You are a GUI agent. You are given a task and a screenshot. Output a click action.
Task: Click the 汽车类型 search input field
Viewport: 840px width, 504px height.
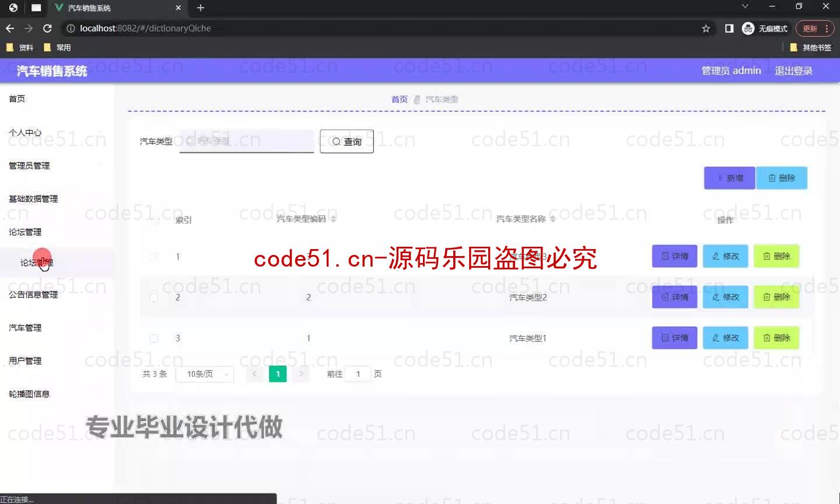pyautogui.click(x=247, y=141)
